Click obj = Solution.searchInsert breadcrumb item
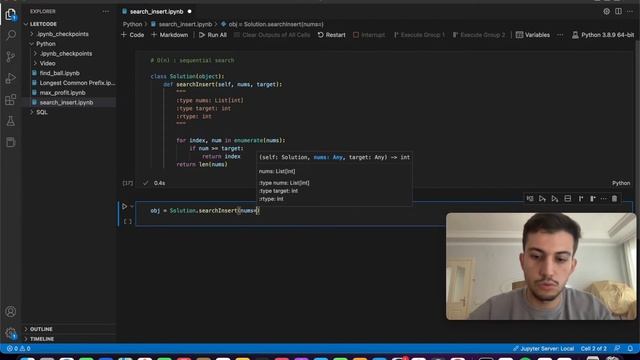640x360 pixels. 276,24
